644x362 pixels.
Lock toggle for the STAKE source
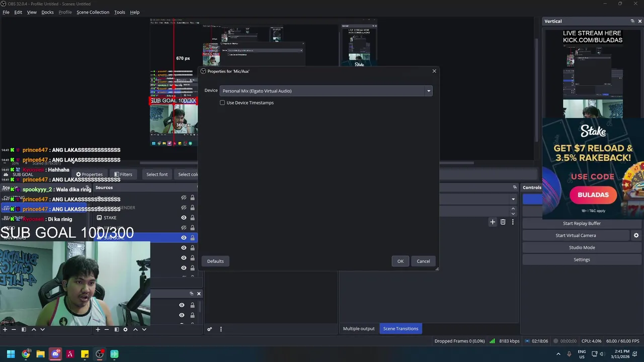192,218
